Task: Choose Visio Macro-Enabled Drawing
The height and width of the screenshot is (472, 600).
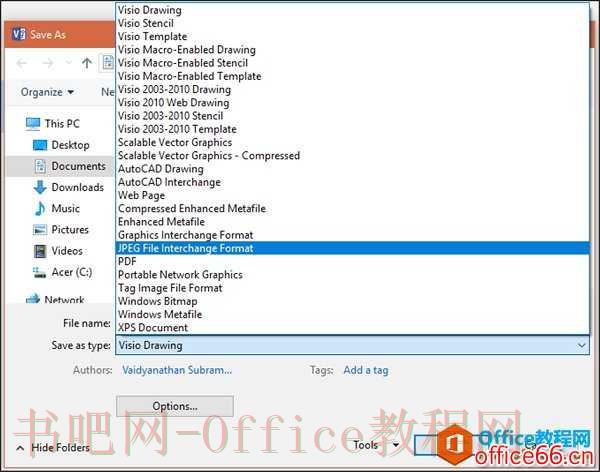Action: 352,50
